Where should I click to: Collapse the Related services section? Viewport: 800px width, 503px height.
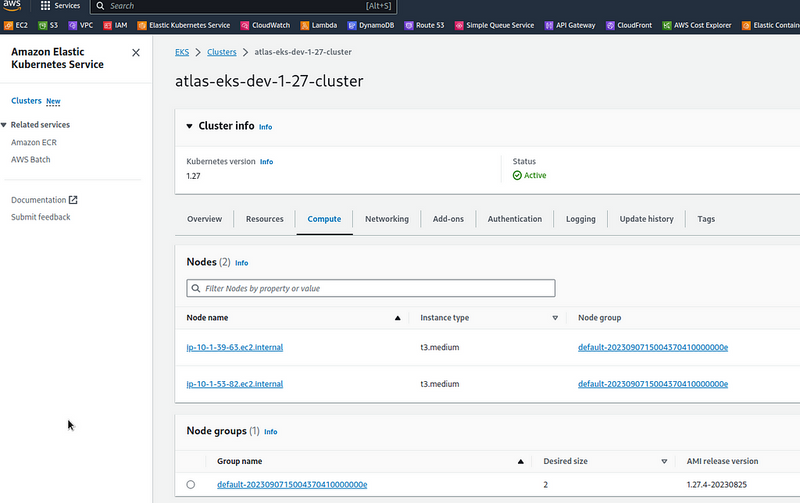pyautogui.click(x=4, y=125)
